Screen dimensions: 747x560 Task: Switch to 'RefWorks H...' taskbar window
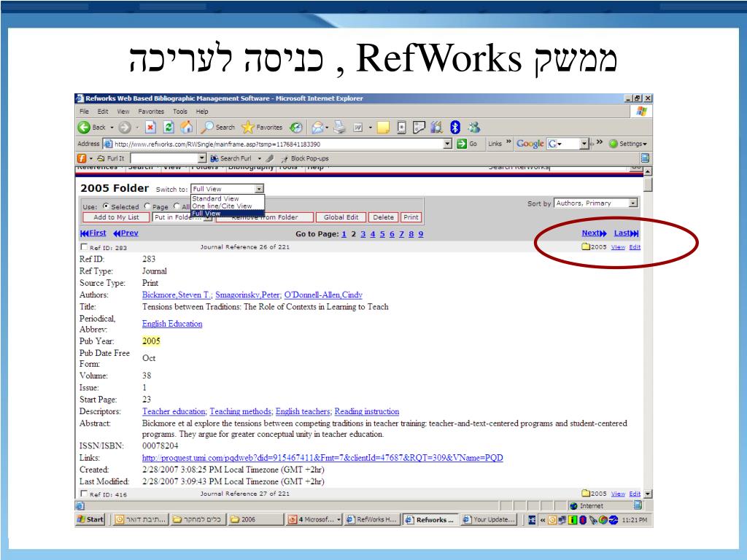pos(372,519)
